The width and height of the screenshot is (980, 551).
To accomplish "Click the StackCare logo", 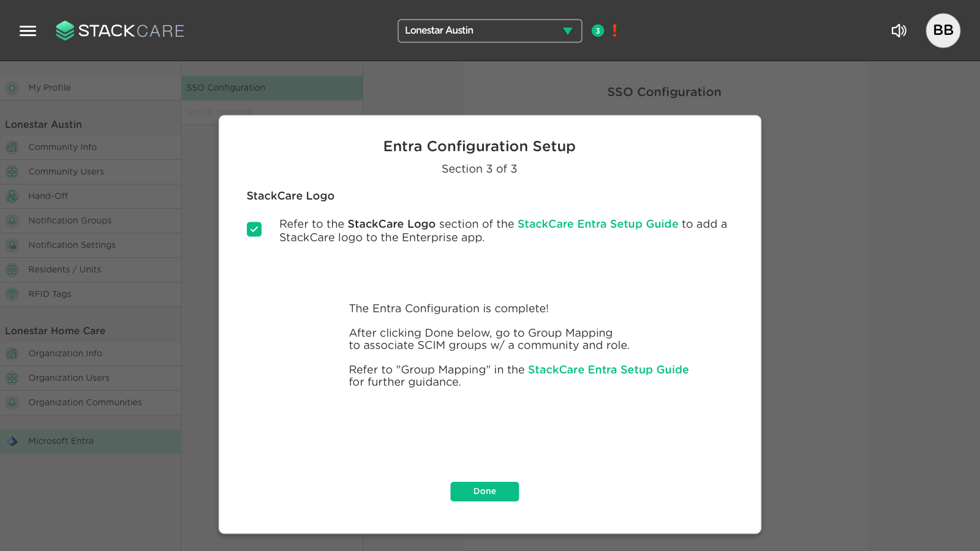I will 120,31.
